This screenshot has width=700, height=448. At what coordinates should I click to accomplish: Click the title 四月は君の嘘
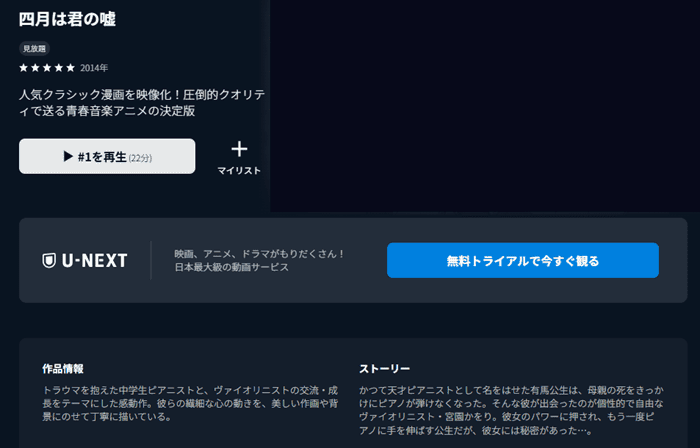(x=67, y=19)
